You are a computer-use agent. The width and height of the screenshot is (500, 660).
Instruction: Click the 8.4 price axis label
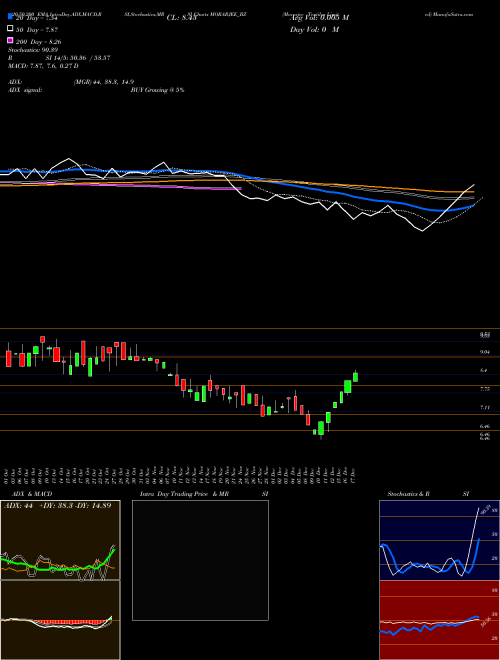tap(484, 370)
